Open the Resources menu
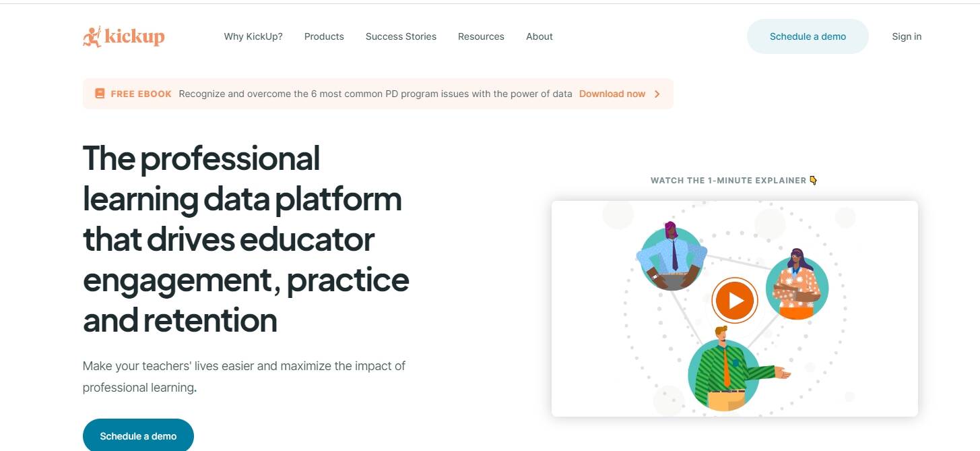 (481, 36)
